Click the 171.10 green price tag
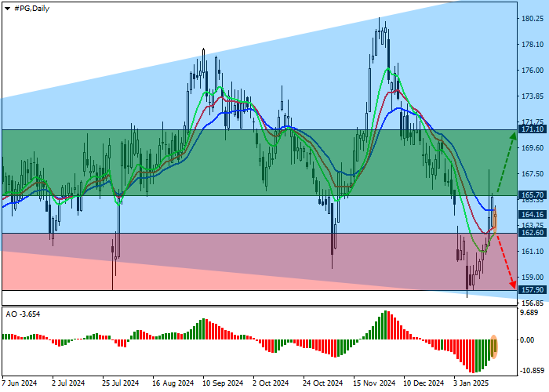 [x=533, y=129]
